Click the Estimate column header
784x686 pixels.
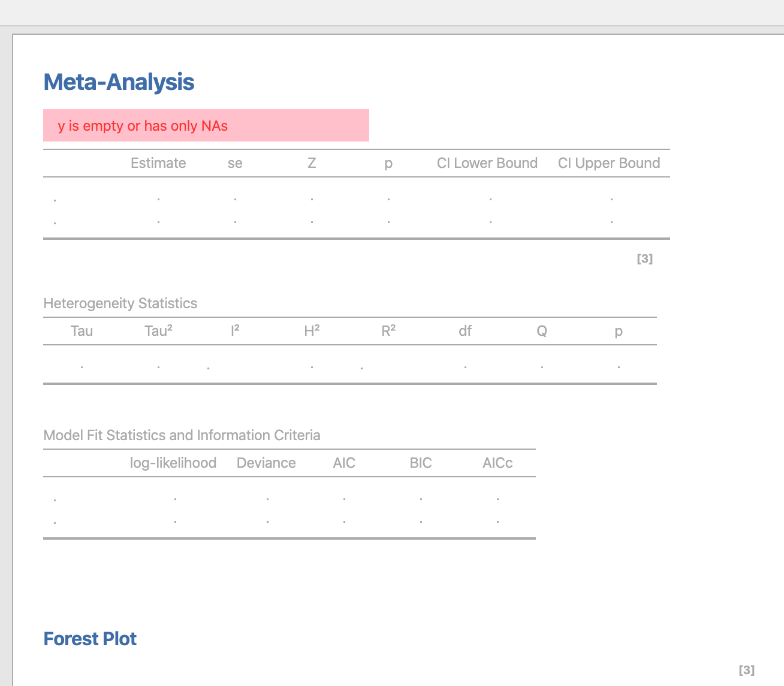[x=158, y=163]
